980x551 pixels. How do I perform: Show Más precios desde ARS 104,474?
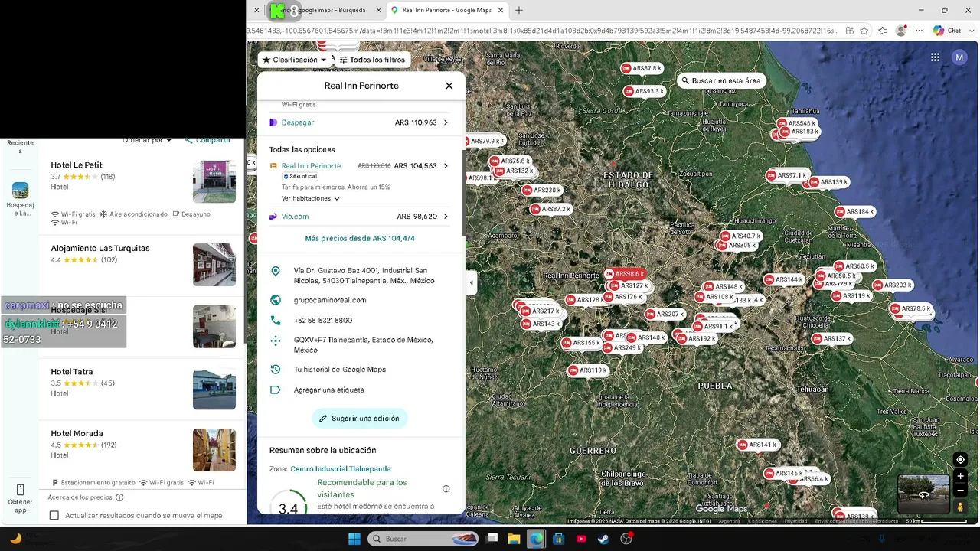(360, 239)
